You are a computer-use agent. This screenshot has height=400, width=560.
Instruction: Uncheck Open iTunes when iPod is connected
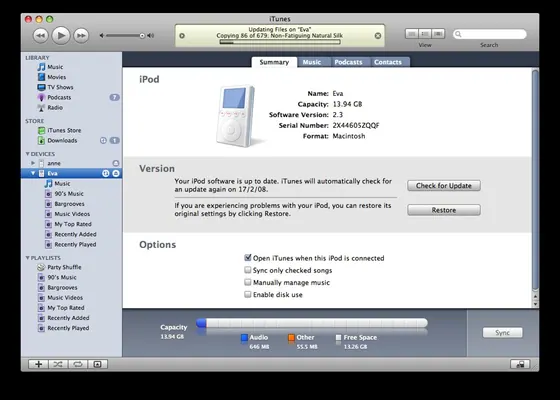click(x=248, y=258)
